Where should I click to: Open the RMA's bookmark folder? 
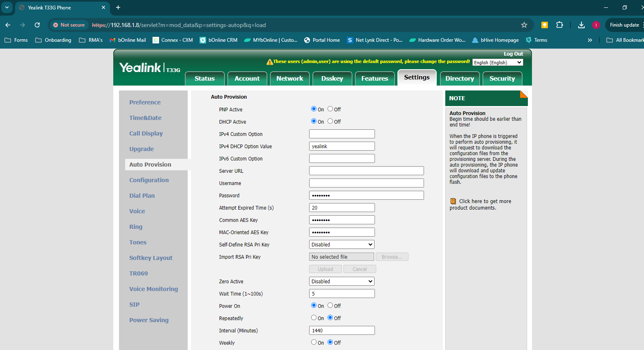pyautogui.click(x=91, y=40)
